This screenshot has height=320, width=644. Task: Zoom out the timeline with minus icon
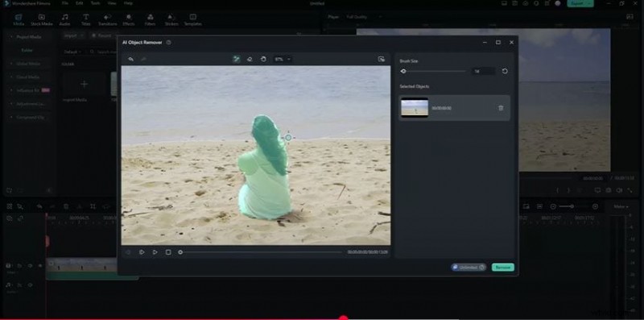(553, 206)
